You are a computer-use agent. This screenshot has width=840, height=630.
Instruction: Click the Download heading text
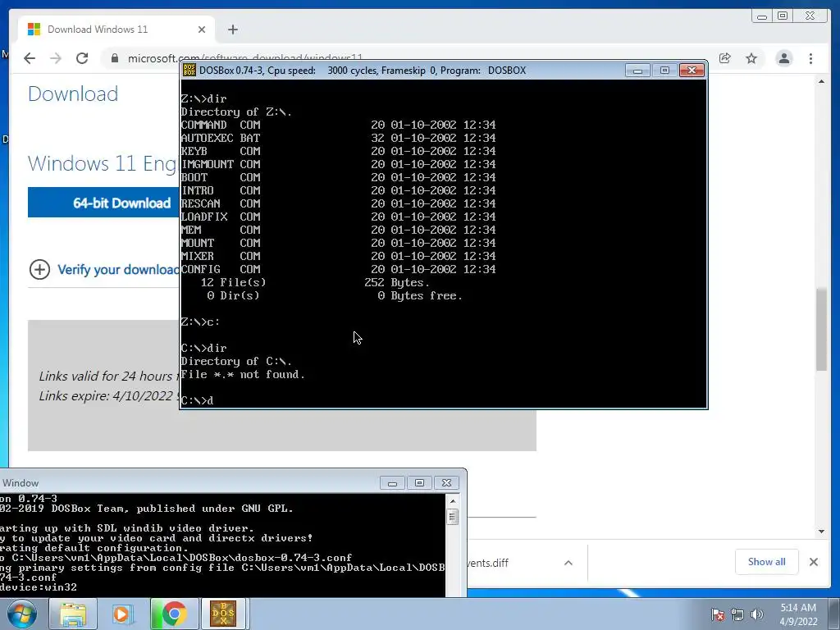73,94
